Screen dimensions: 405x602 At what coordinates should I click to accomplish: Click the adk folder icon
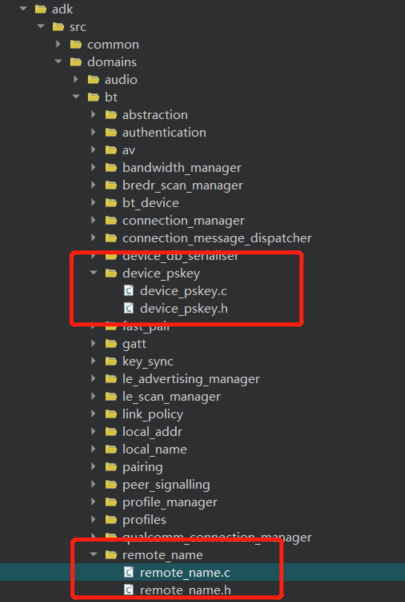[x=41, y=9]
